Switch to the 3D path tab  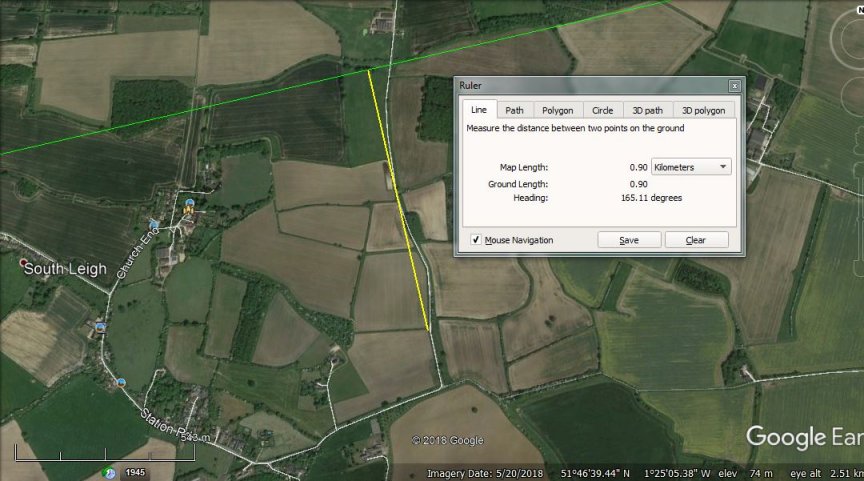pyautogui.click(x=646, y=110)
